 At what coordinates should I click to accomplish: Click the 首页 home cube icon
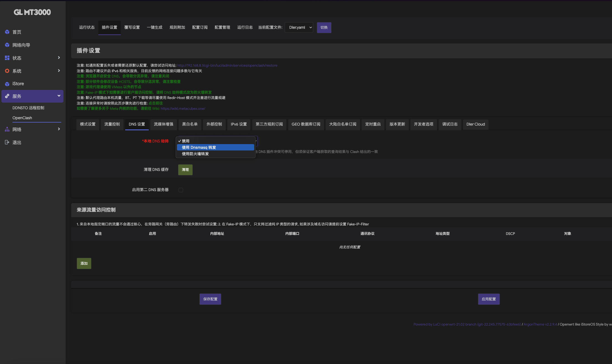coord(7,32)
